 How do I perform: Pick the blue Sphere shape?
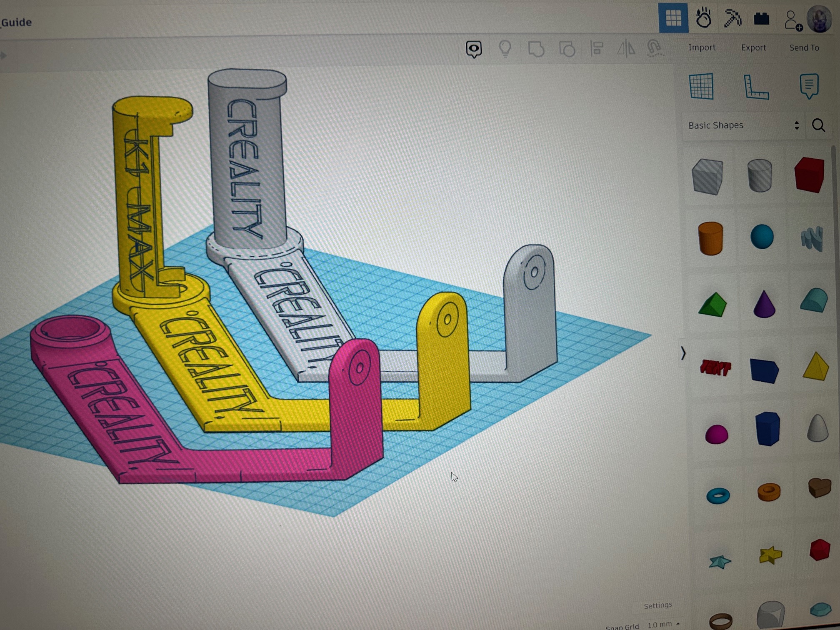coord(762,237)
